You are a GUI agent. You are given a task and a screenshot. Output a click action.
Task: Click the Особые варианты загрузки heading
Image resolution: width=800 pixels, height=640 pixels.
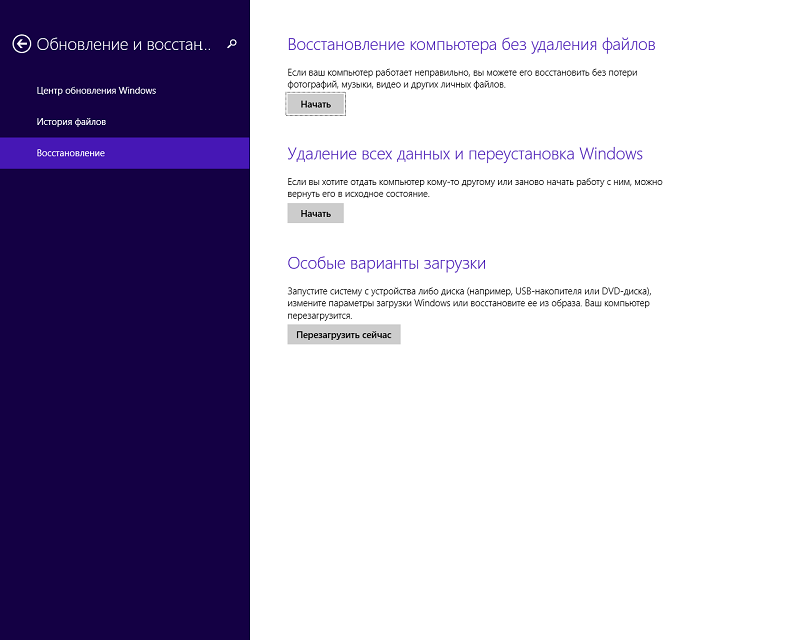pos(386,263)
